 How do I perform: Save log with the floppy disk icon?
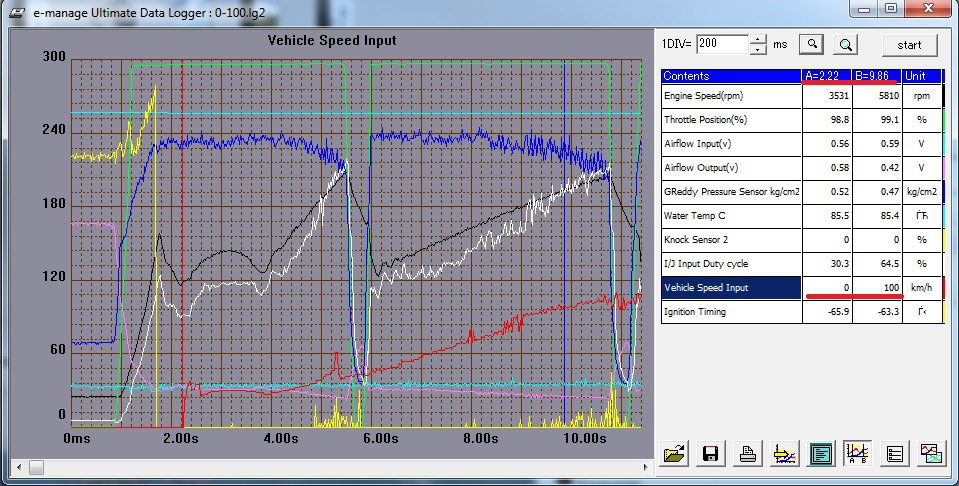click(x=710, y=454)
